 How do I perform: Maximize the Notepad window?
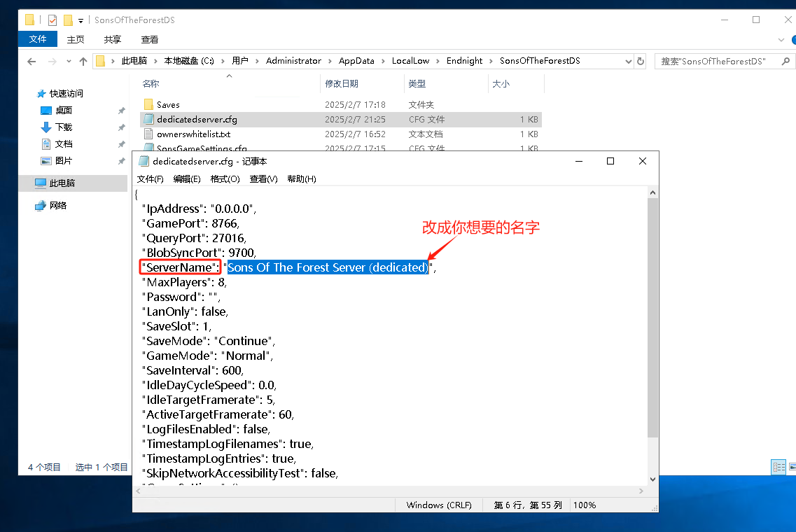610,161
